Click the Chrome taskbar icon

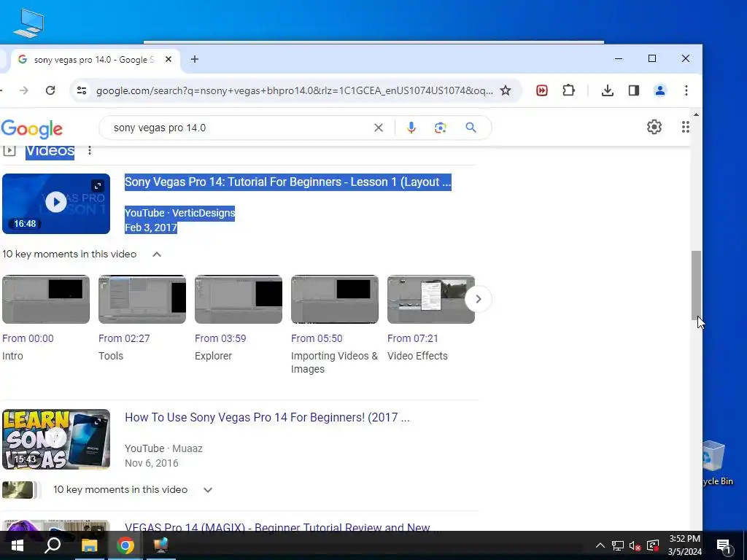tap(125, 545)
